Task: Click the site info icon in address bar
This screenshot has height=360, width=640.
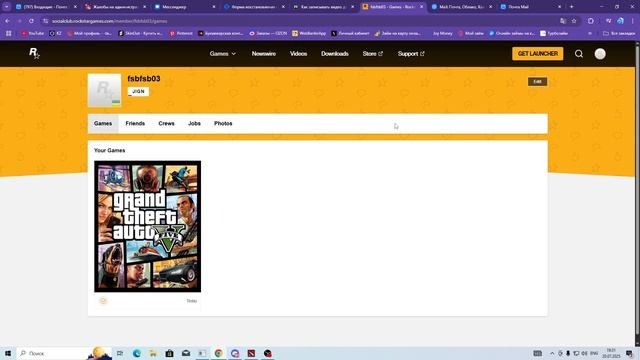Action: pyautogui.click(x=46, y=21)
